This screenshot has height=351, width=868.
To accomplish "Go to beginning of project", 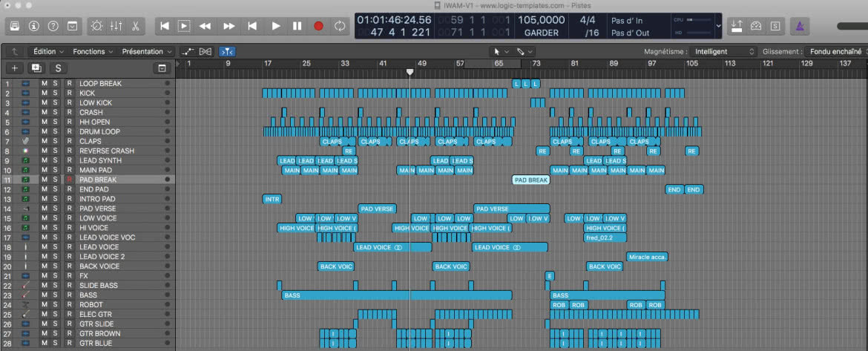I will click(x=164, y=26).
